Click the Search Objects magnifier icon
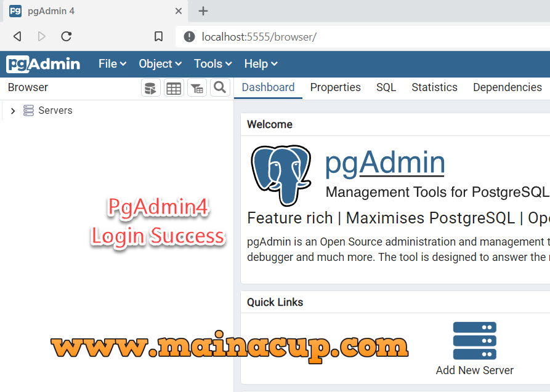Image resolution: width=550 pixels, height=392 pixels. tap(220, 87)
